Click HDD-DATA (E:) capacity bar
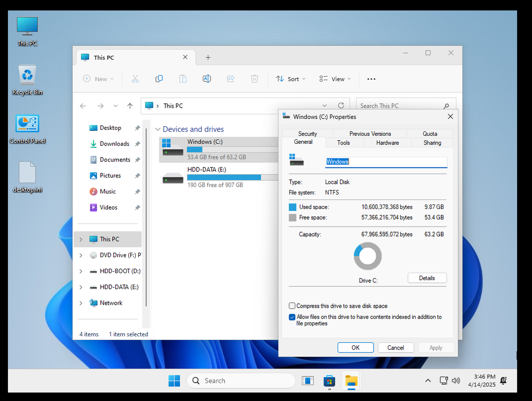 (x=232, y=177)
